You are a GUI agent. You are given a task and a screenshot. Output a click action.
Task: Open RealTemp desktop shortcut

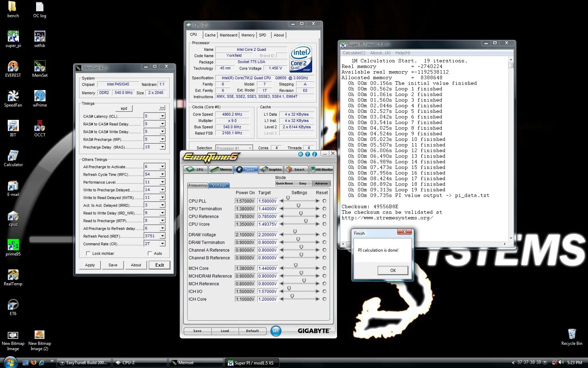[x=13, y=278]
